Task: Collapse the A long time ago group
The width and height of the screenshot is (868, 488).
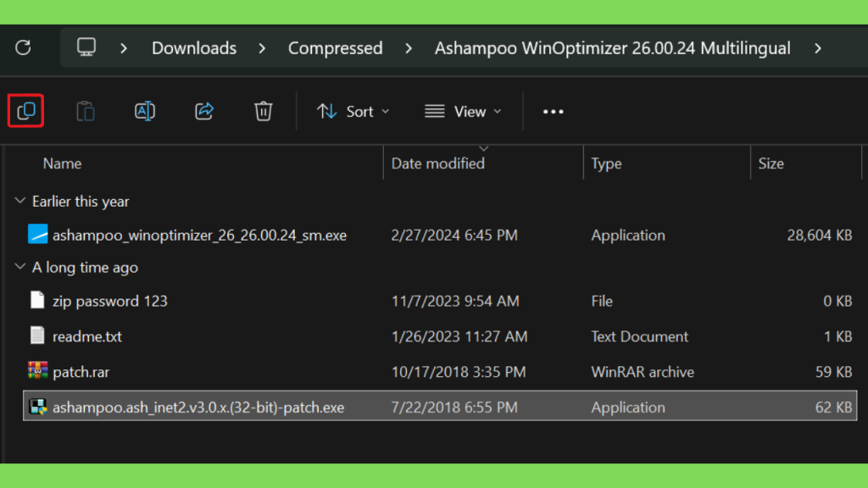Action: (x=20, y=267)
